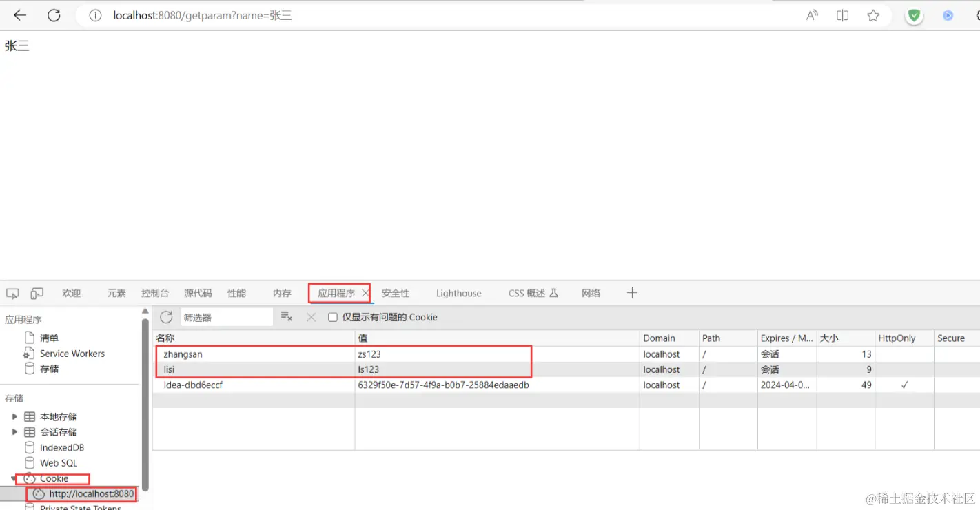Click the 6329f50e-7d57 cookie value

pyautogui.click(x=443, y=385)
